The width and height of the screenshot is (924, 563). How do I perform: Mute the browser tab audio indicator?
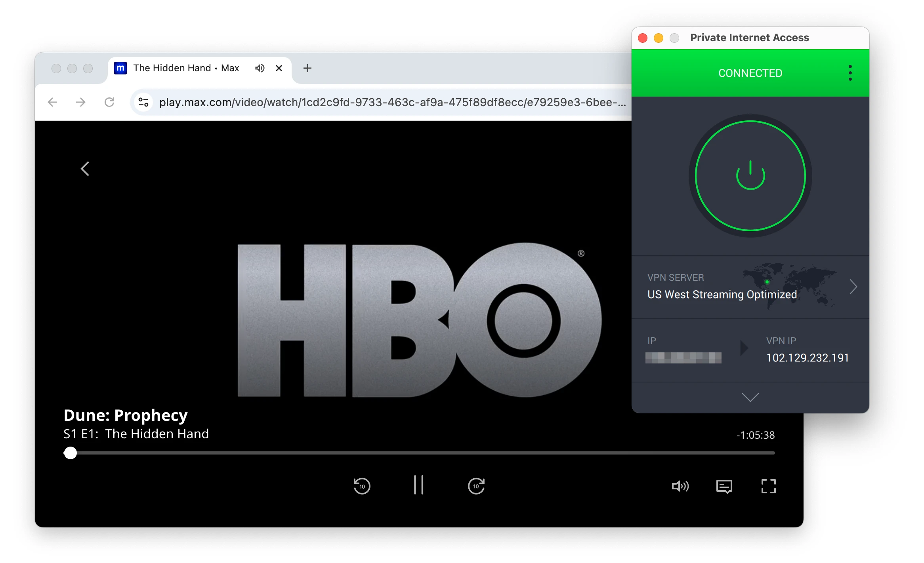[260, 68]
